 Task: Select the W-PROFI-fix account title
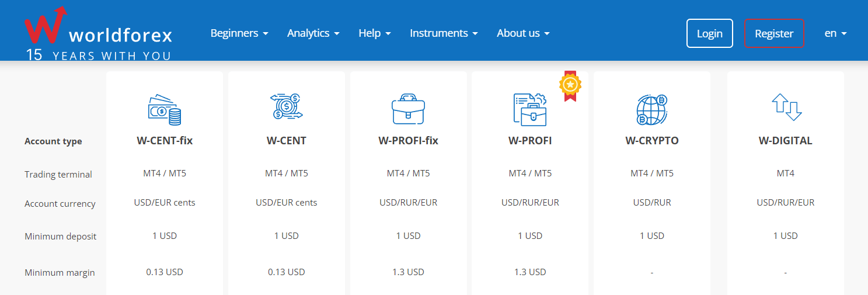pyautogui.click(x=409, y=141)
